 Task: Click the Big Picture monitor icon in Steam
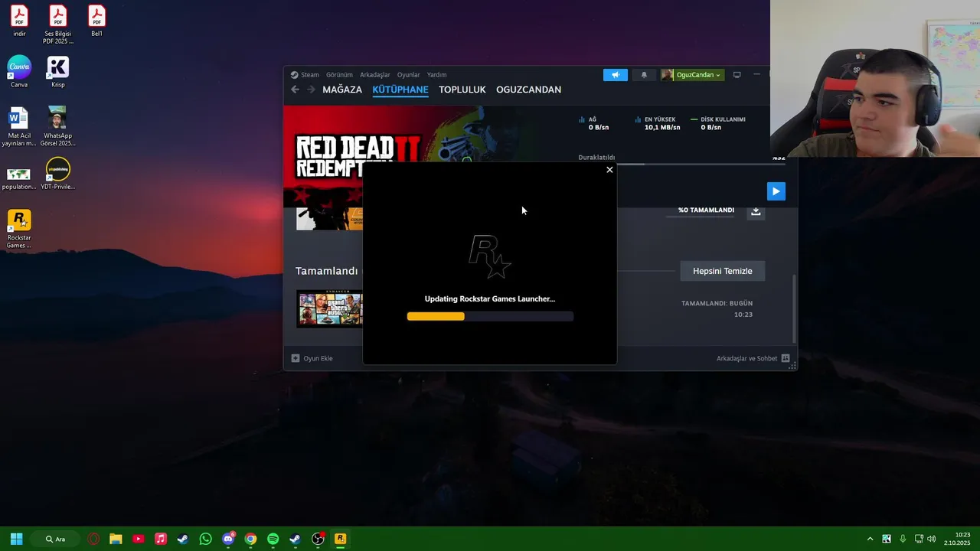tap(737, 75)
